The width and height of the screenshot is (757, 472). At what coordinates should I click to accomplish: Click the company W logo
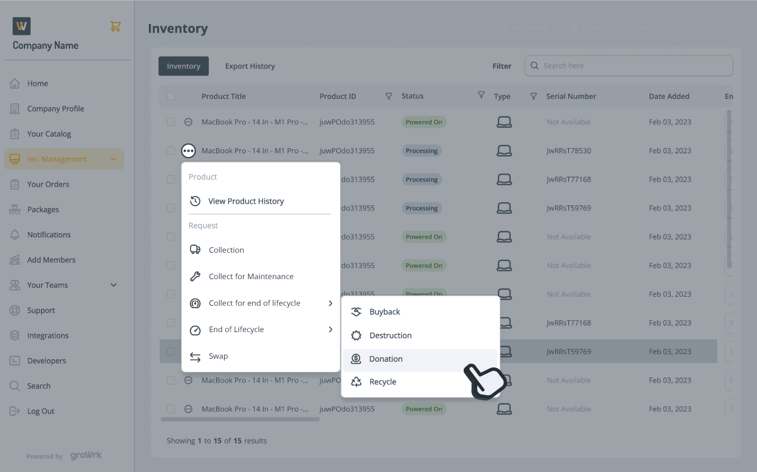tap(21, 26)
